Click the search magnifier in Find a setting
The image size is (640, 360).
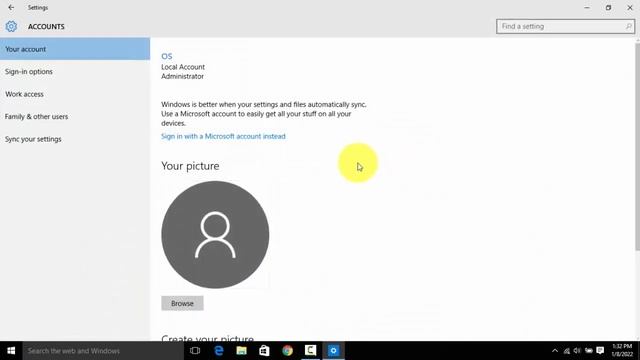[629, 27]
